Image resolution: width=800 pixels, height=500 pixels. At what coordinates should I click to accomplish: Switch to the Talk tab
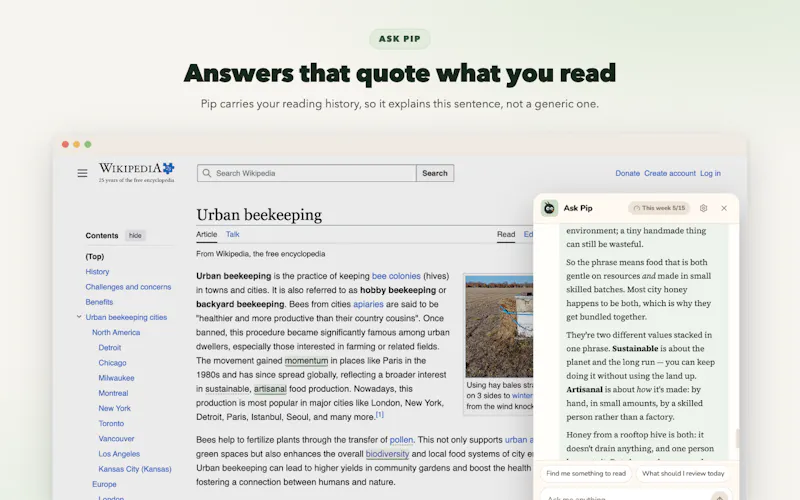tap(233, 234)
